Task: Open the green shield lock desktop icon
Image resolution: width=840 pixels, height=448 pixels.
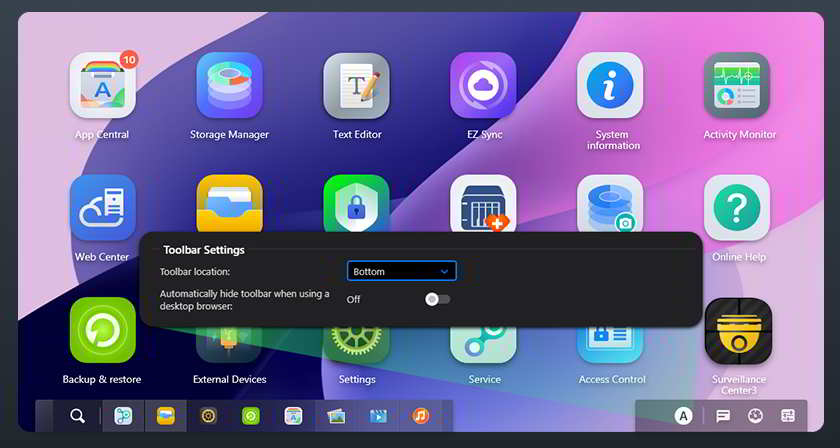Action: coord(357,204)
